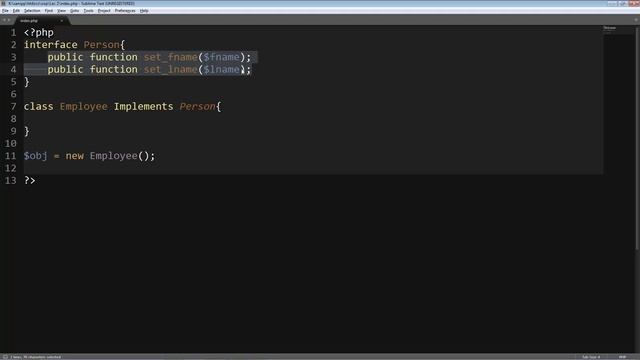
Task: Toggle side bar icon in status bar
Action: pyautogui.click(x=5, y=357)
